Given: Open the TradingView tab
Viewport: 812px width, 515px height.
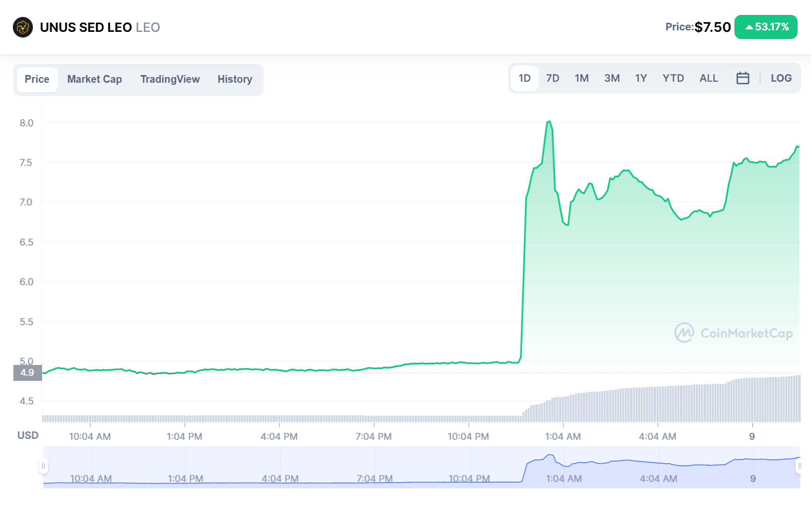Looking at the screenshot, I should [x=170, y=79].
